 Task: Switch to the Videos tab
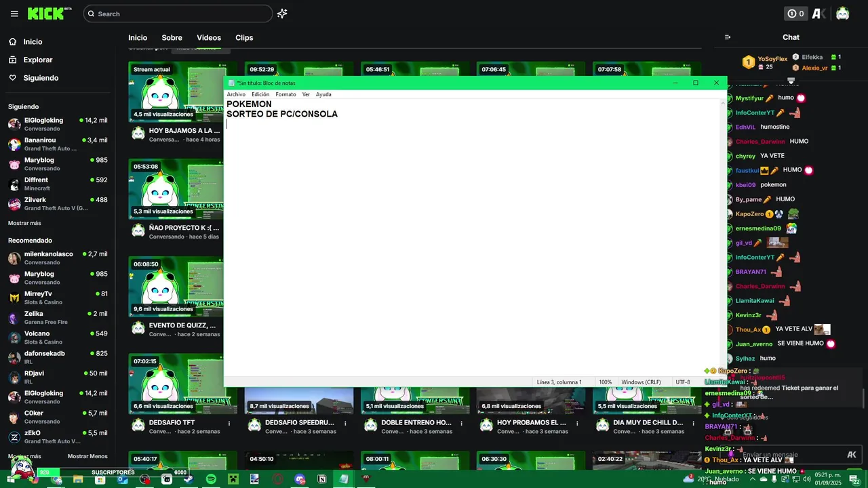tap(209, 38)
